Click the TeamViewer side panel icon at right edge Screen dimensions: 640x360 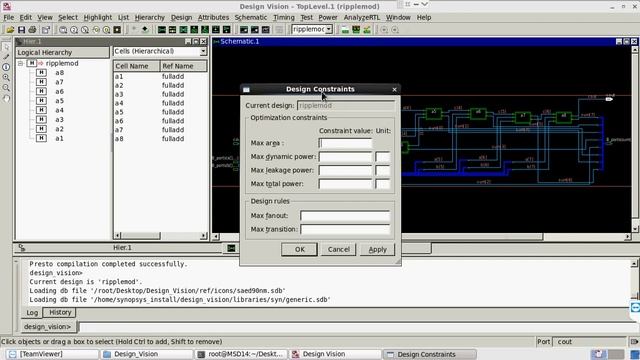pos(635,307)
